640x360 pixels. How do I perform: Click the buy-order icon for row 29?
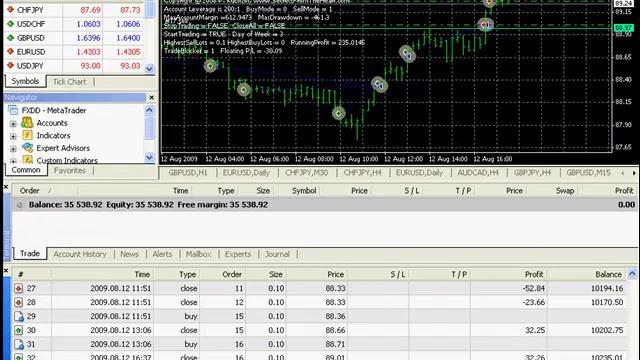(x=18, y=316)
